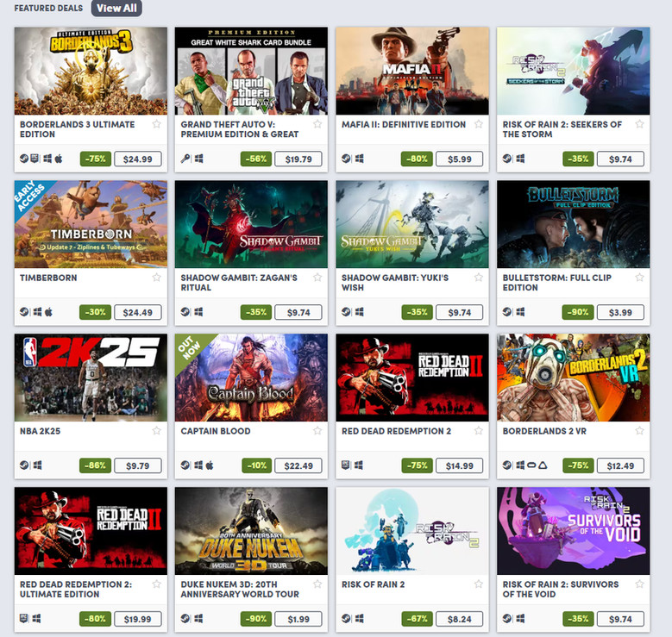The image size is (672, 637).
Task: Open the Shadow Gambit: Zagan's Ritual title link
Action: [x=239, y=283]
